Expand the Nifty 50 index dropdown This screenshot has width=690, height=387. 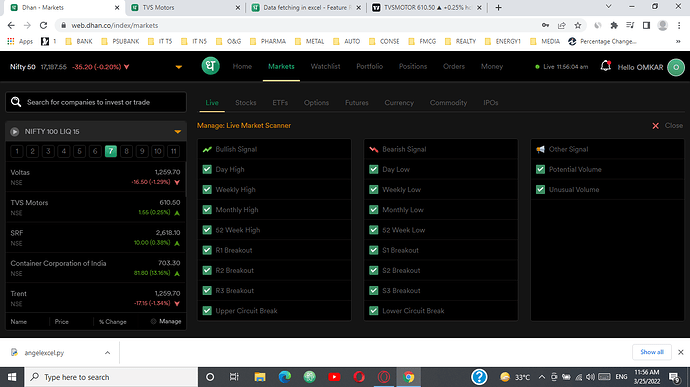179,67
